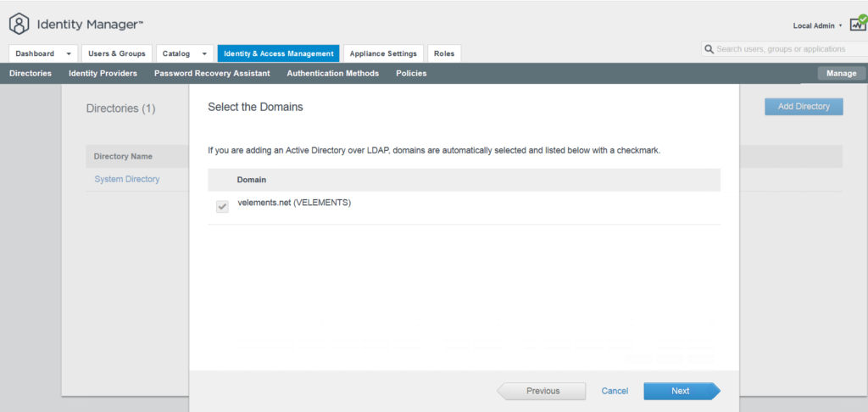Switch to the Users & Groups tab
This screenshot has height=412, width=868.
point(117,53)
